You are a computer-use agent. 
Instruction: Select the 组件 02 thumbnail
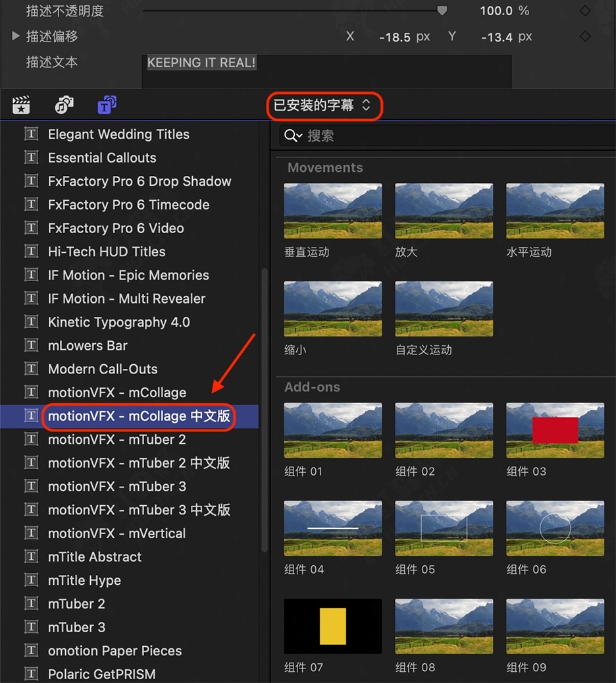(444, 430)
